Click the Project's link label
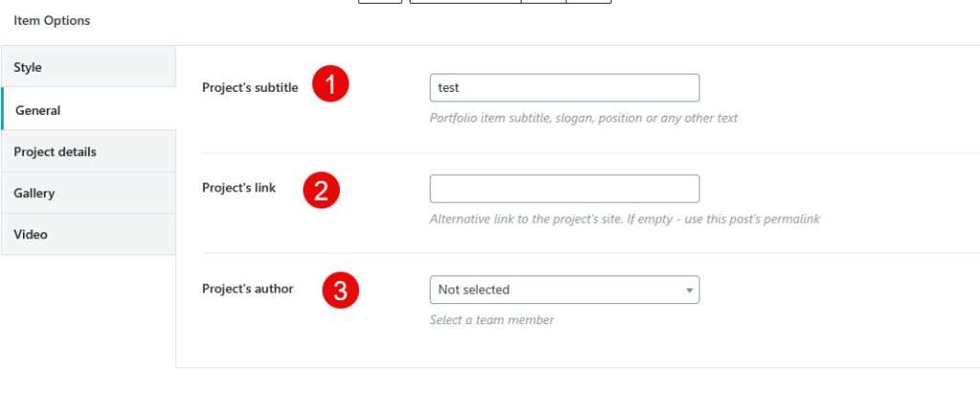 [x=238, y=187]
